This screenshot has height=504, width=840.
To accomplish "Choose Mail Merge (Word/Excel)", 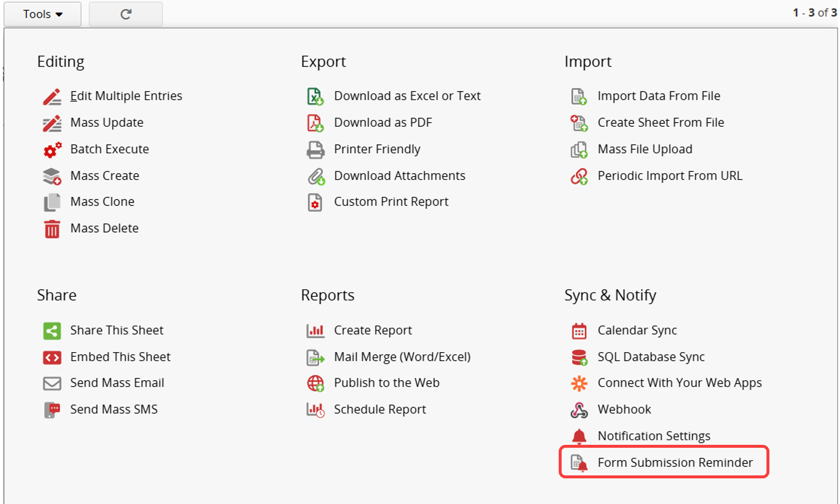I will pyautogui.click(x=402, y=357).
